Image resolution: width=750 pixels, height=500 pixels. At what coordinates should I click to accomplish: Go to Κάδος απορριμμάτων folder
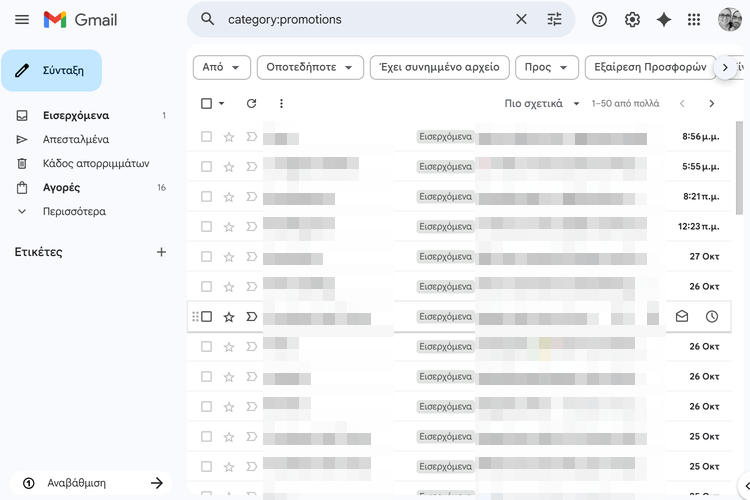click(96, 164)
